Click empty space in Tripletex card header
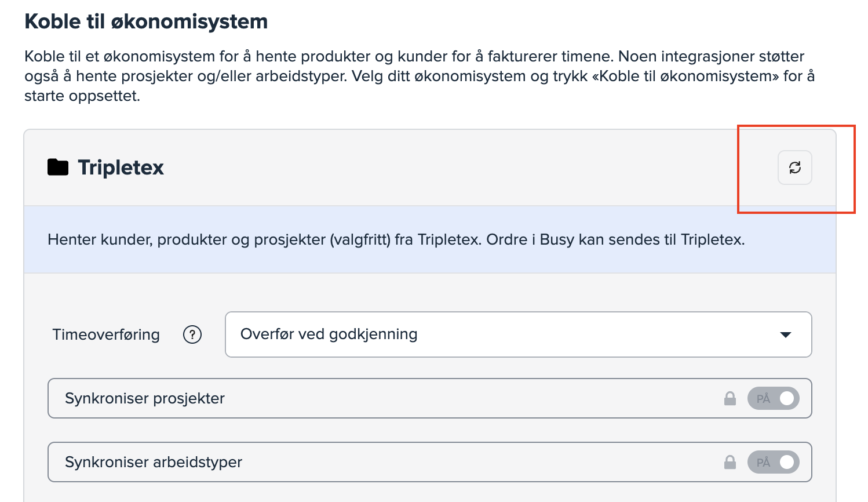The width and height of the screenshot is (868, 502). (x=464, y=168)
